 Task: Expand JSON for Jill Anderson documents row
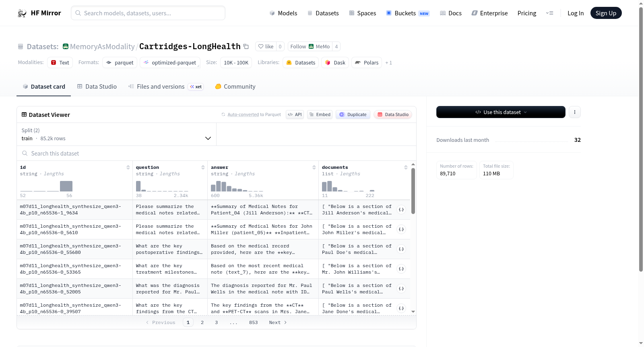click(x=401, y=210)
